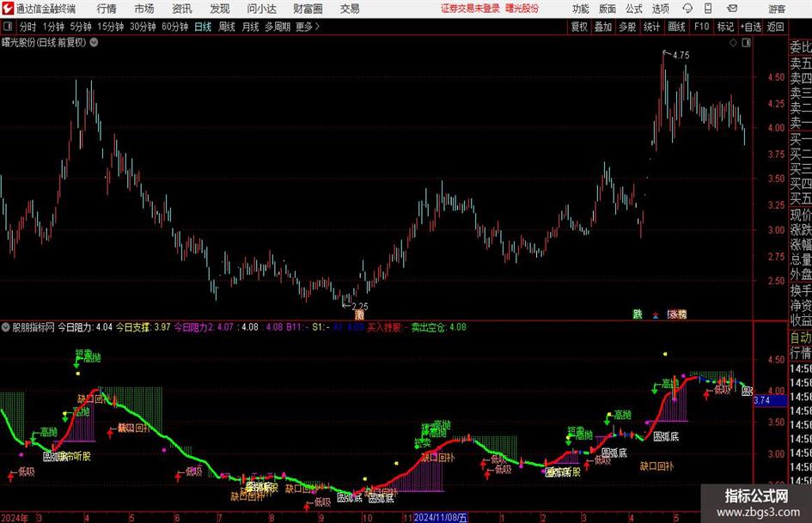Image resolution: width=812 pixels, height=523 pixels.
Task: Open the 多周期 view tab
Action: 278,27
